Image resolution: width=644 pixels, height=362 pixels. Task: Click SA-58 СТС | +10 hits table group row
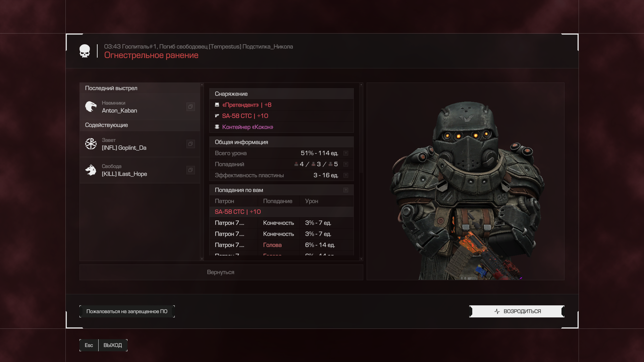(x=281, y=212)
